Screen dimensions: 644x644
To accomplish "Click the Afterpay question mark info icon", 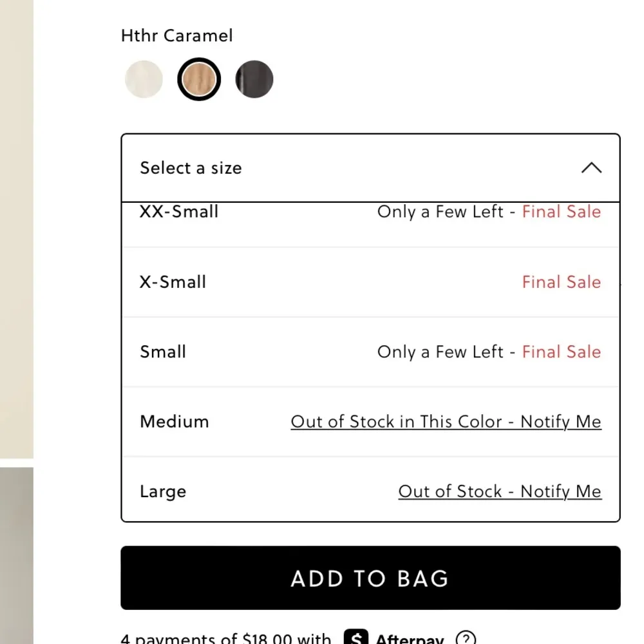I will pos(466,639).
